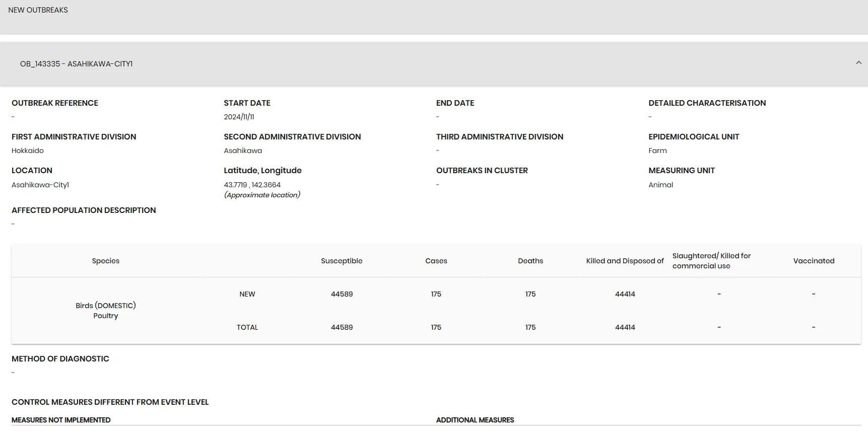
Task: Click the NEW OUTBREAKS section header
Action: click(38, 10)
